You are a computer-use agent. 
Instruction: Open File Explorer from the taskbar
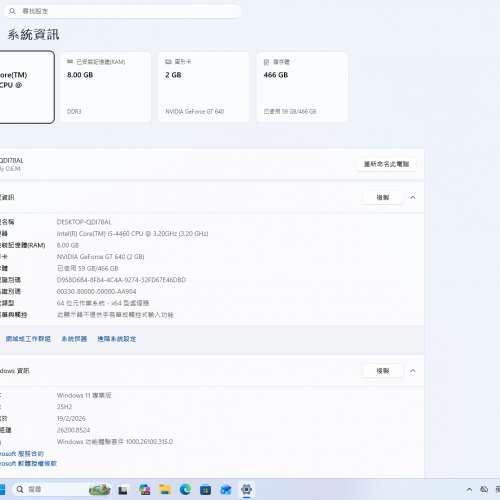point(165,489)
